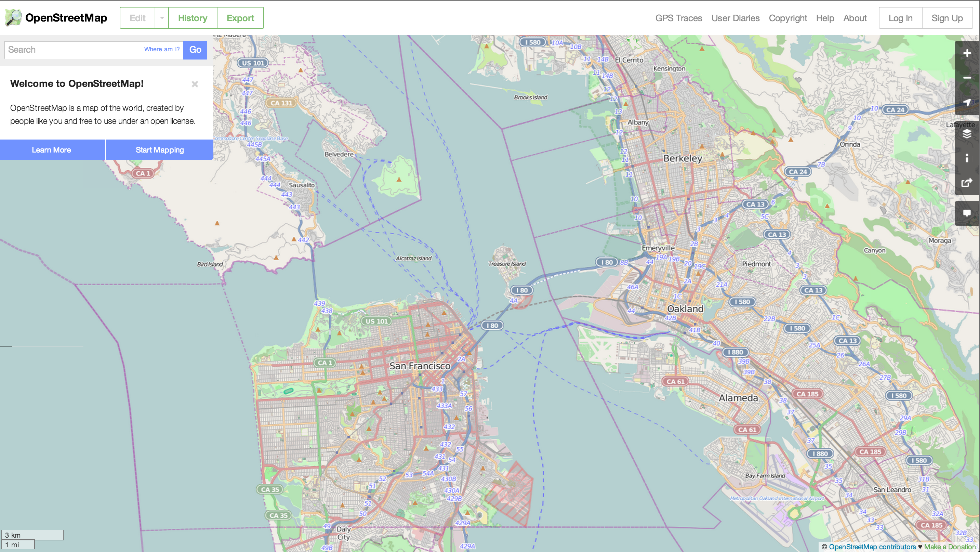
Task: Click the Log In button
Action: (x=900, y=18)
